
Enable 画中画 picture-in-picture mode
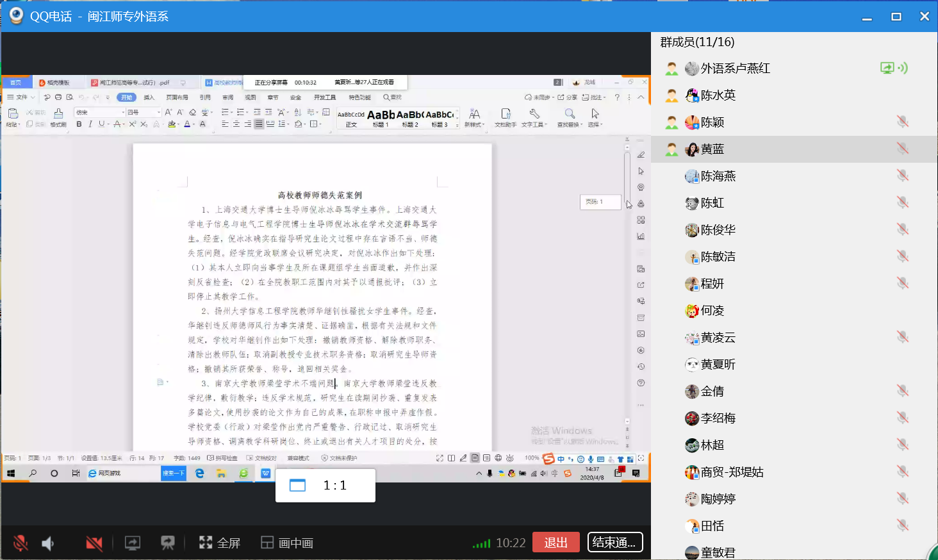click(287, 543)
